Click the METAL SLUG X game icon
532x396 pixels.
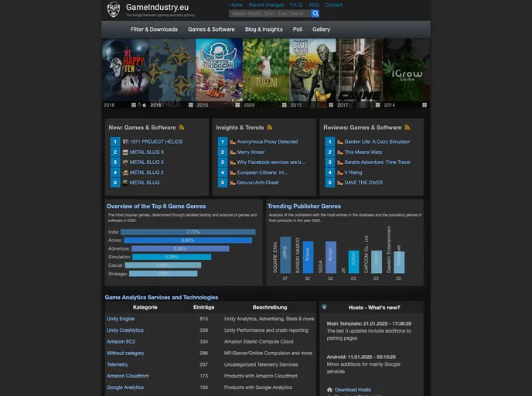tap(125, 152)
